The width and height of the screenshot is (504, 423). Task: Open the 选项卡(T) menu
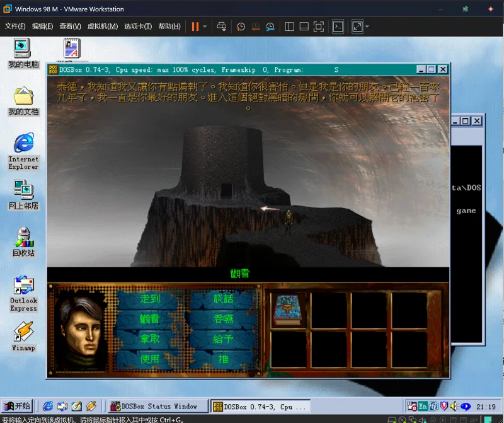tap(138, 26)
